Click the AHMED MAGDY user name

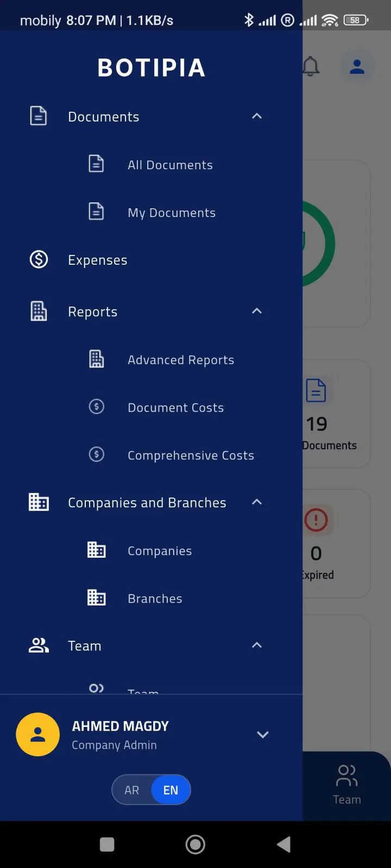click(x=120, y=726)
